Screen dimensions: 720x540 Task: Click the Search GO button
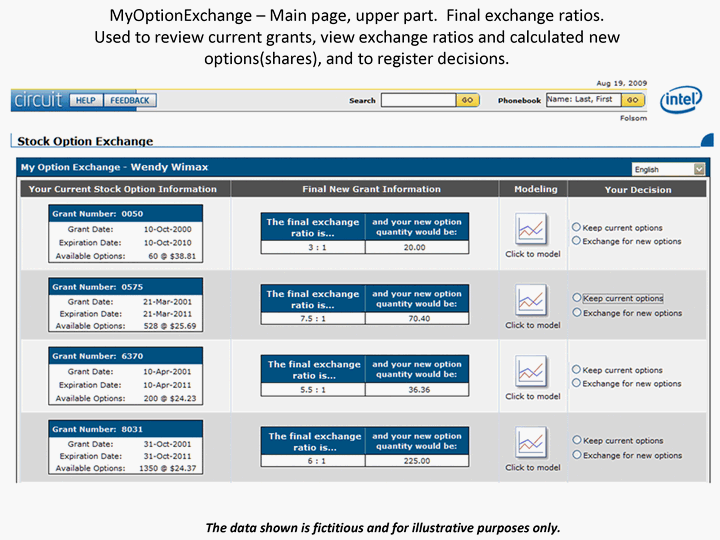coord(468,100)
